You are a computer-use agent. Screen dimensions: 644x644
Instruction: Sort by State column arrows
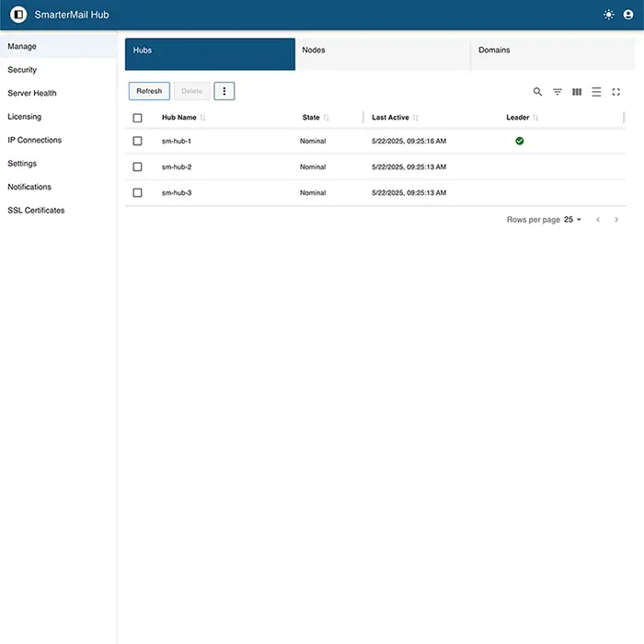pos(326,118)
